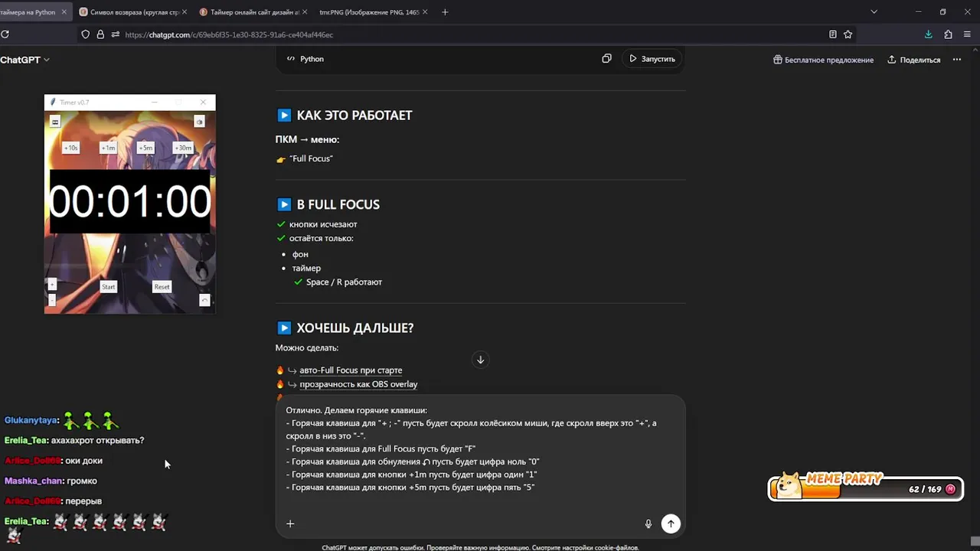Send the message with the arrow button

point(671,523)
